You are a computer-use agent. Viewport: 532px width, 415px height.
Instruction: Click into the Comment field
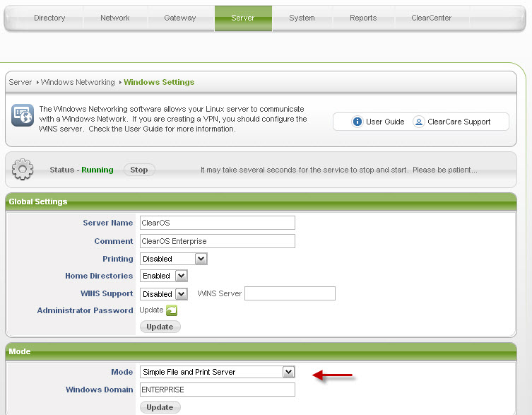(x=218, y=241)
